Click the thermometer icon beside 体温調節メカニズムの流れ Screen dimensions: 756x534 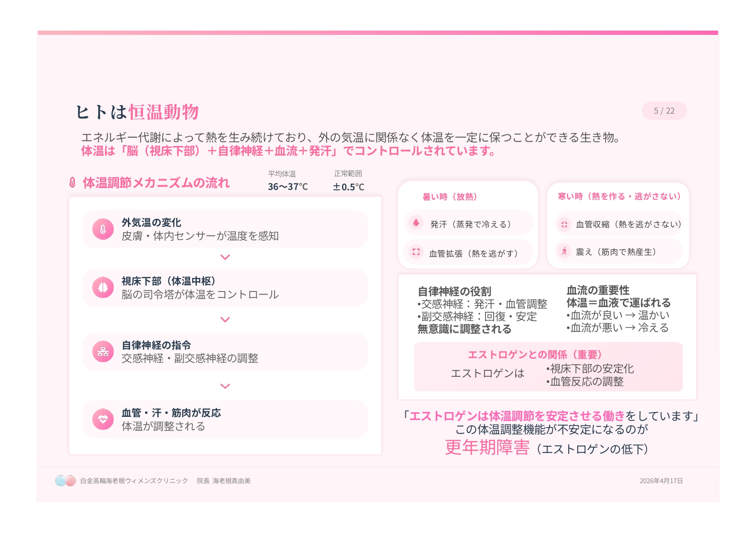click(72, 183)
